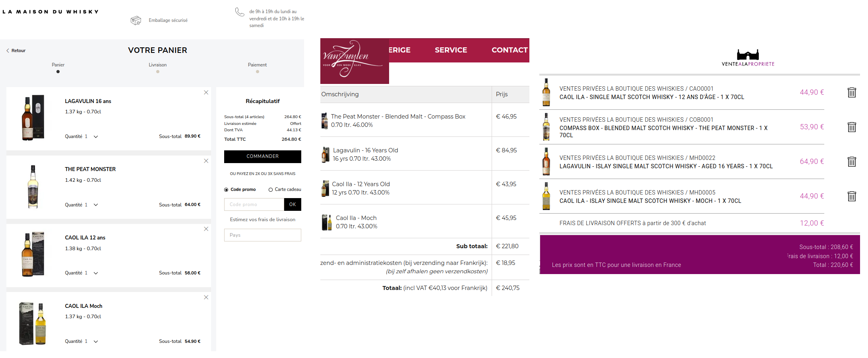This screenshot has width=868, height=358.
Task: Open MHD0022 Lagavulin bottle thumbnail
Action: (x=546, y=161)
